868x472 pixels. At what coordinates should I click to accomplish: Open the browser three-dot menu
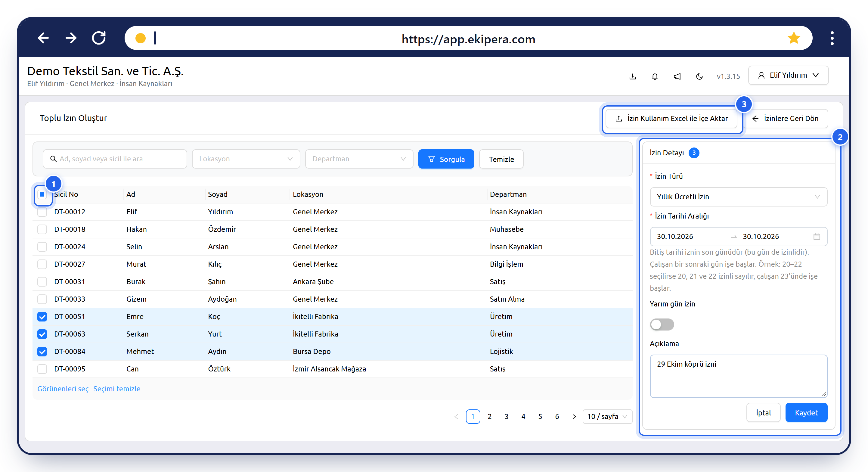coord(832,38)
